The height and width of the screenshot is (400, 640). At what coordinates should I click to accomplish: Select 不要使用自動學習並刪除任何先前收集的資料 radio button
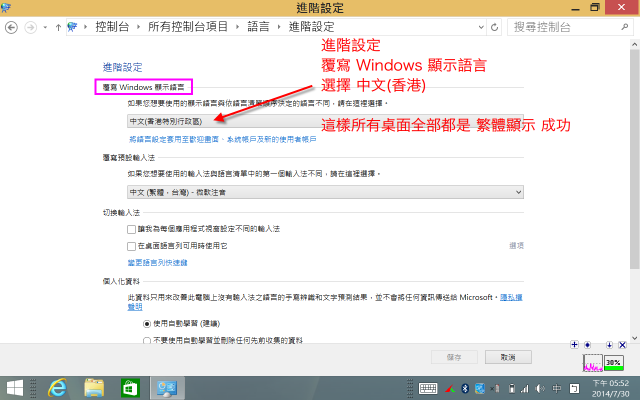coord(147,340)
